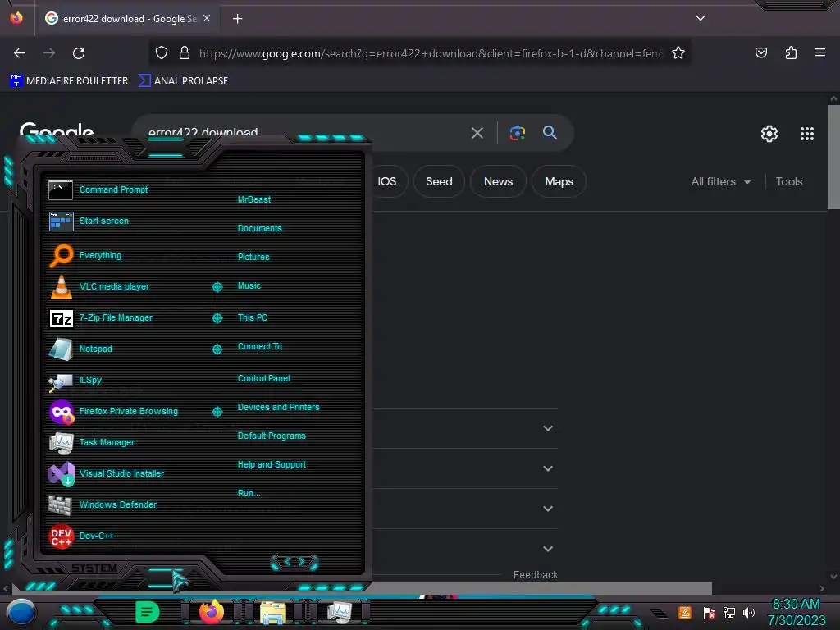Open Firefox extensions menu

tap(791, 52)
